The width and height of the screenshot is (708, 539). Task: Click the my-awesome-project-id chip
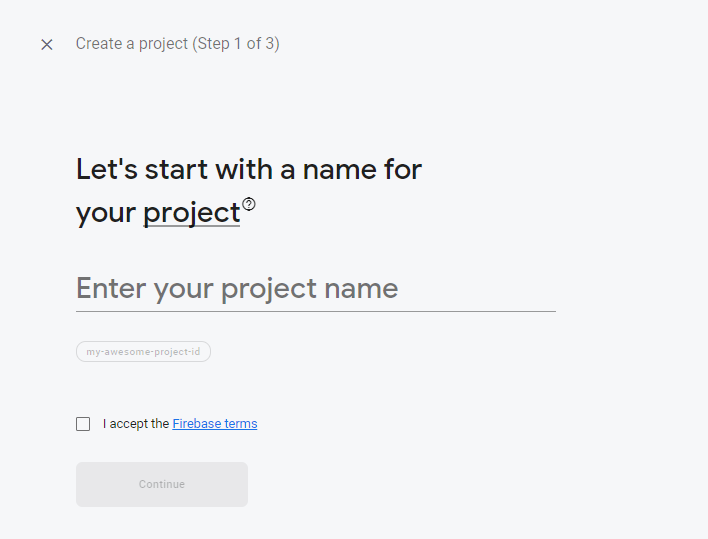coord(143,352)
